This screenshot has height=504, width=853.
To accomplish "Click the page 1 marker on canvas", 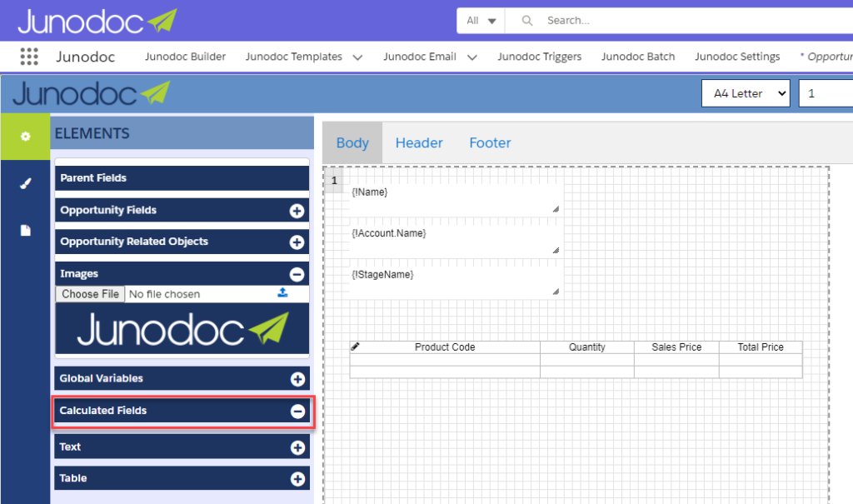I will pyautogui.click(x=334, y=180).
